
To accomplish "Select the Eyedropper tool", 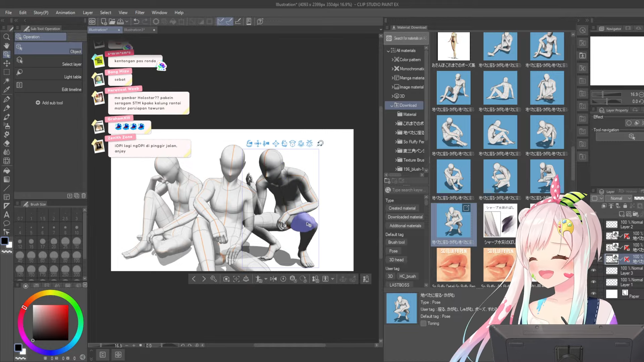I will [x=6, y=89].
